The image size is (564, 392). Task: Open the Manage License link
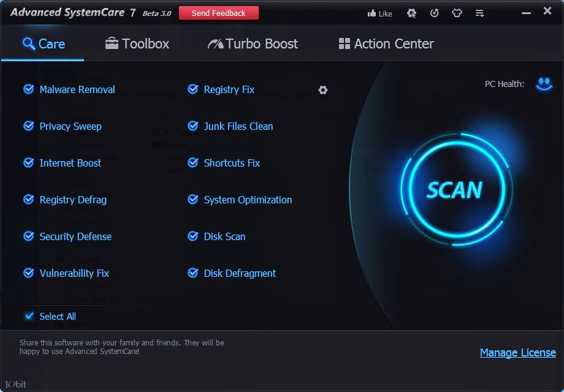coord(518,352)
